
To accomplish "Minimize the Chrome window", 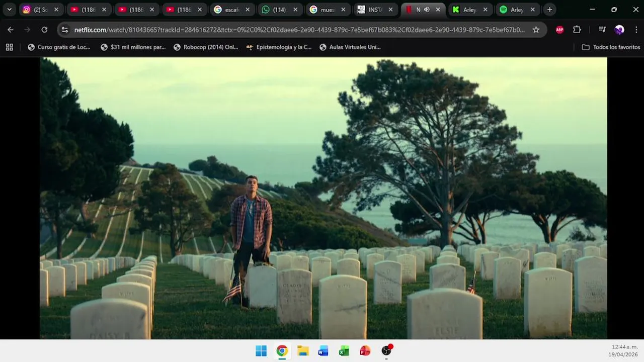I will pos(592,10).
